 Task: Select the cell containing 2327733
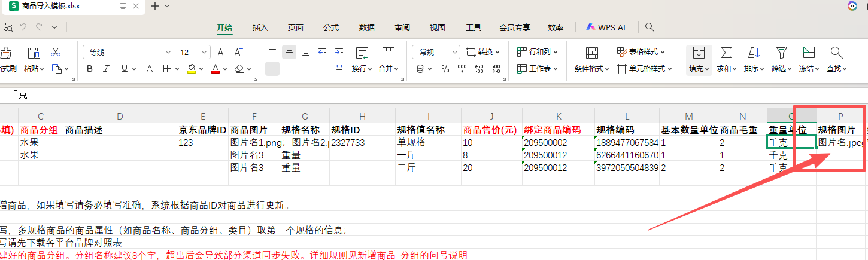pyautogui.click(x=363, y=142)
